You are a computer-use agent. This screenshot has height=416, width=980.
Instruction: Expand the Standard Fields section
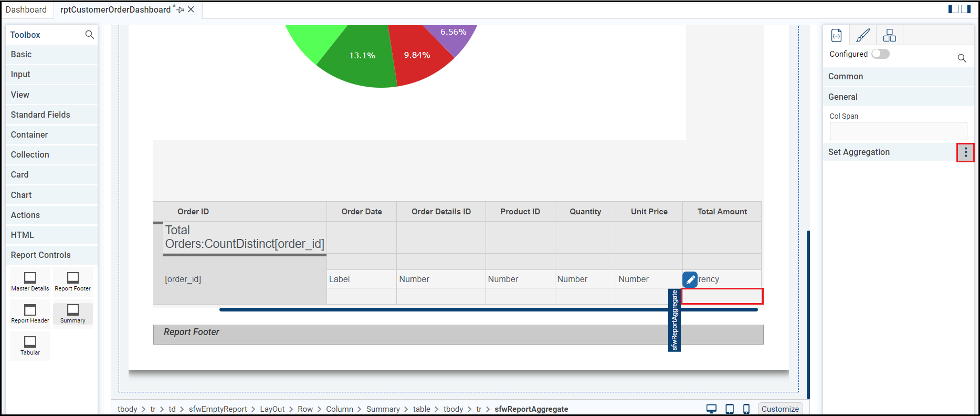tap(52, 115)
